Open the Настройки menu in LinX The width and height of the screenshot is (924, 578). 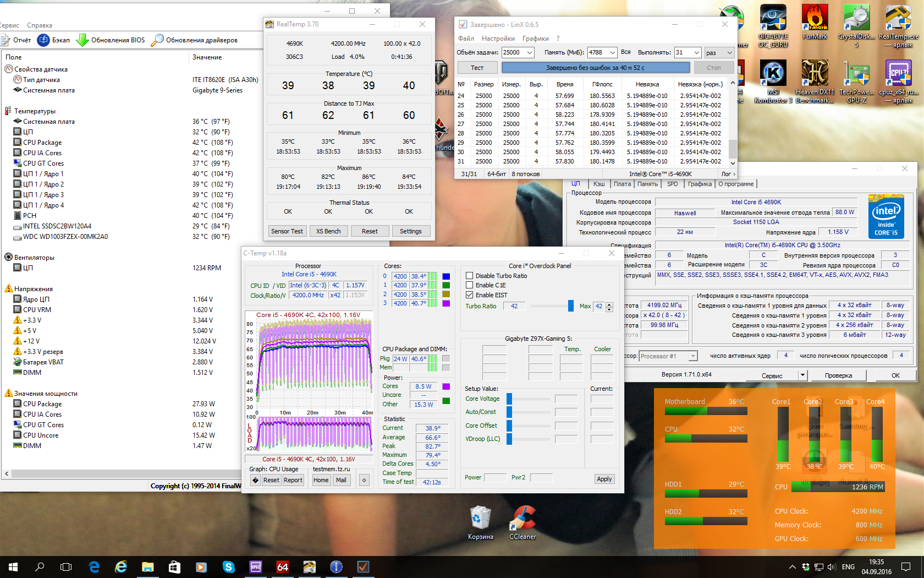498,39
